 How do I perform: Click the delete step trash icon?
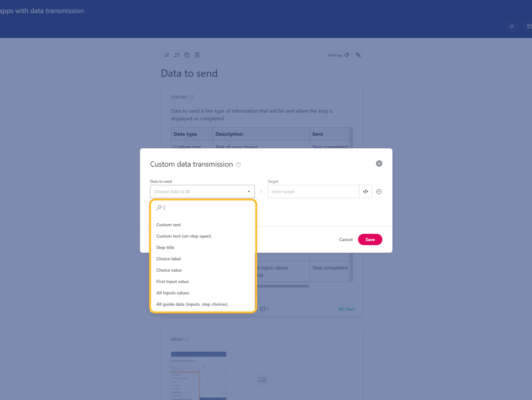197,55
